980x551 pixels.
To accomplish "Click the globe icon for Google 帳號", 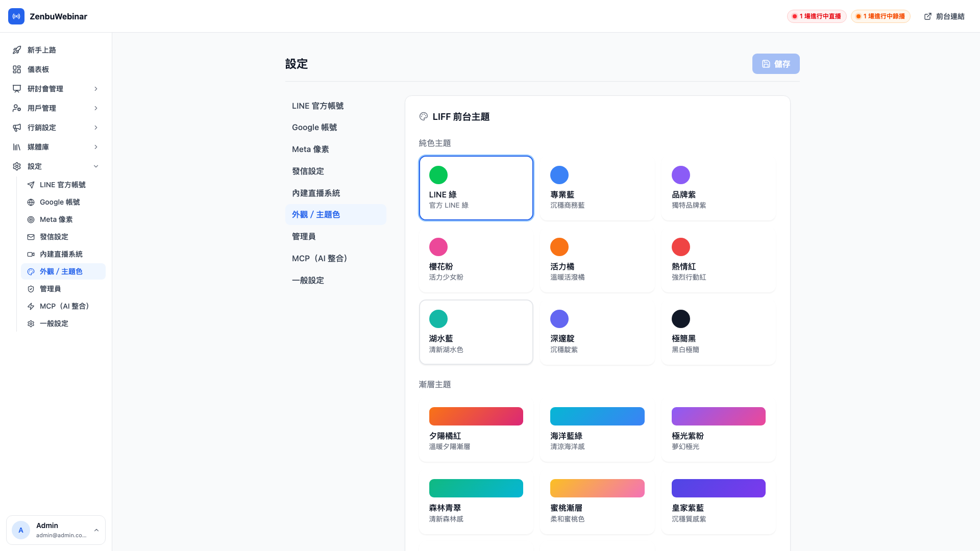I will (31, 202).
